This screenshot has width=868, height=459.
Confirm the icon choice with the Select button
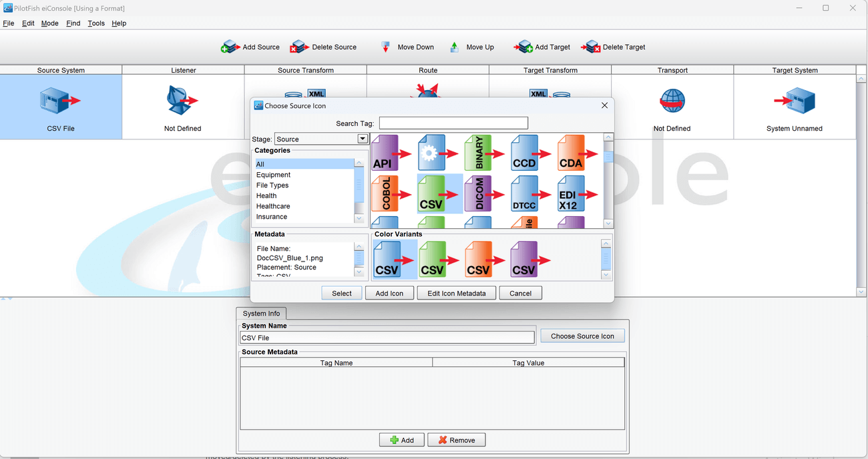coord(342,293)
